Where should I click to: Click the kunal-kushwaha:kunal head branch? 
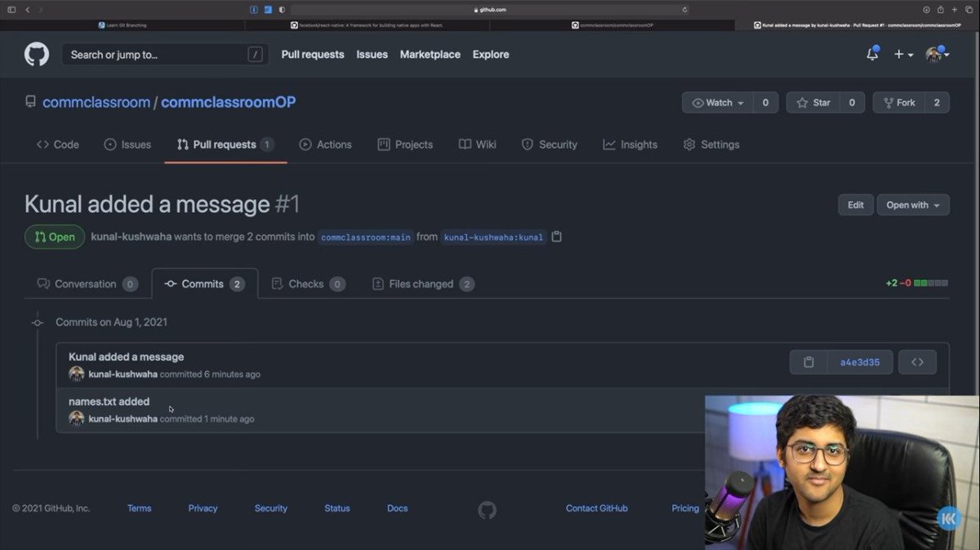click(x=493, y=237)
